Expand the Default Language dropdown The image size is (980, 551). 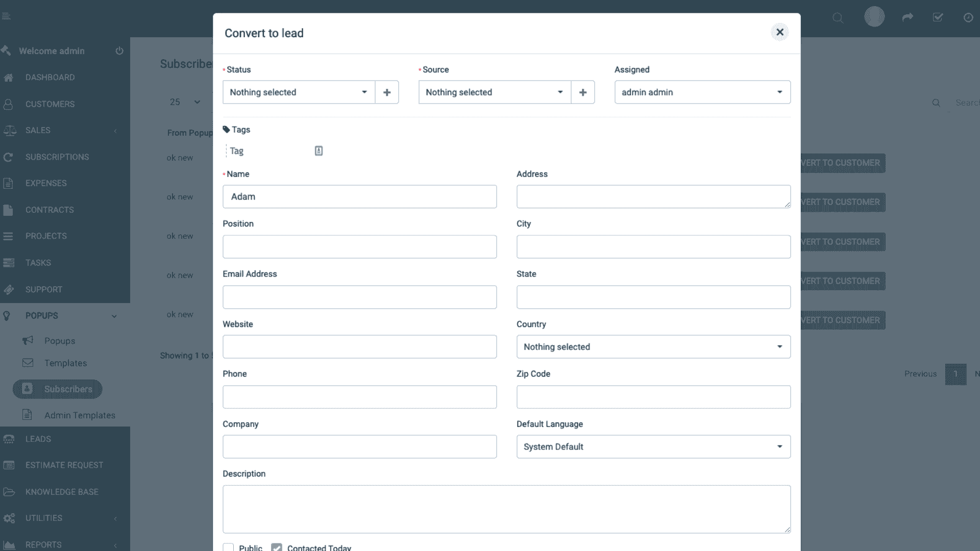point(653,446)
